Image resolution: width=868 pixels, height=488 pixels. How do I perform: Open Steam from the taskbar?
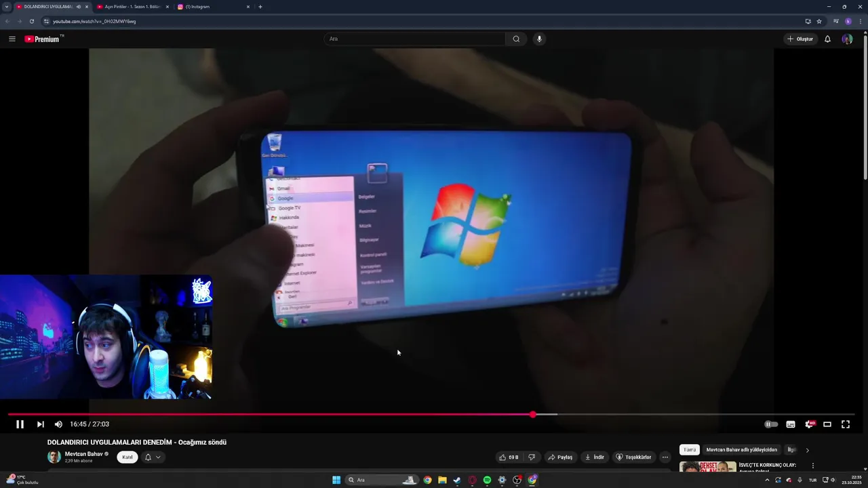pos(457,480)
